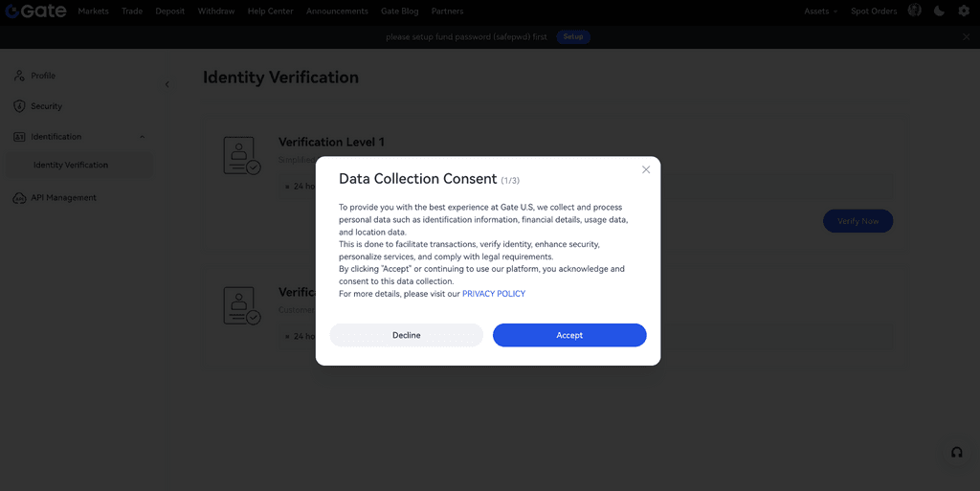Viewport: 980px width, 491px height.
Task: Collapse the sidebar with the left chevron
Action: (x=167, y=84)
